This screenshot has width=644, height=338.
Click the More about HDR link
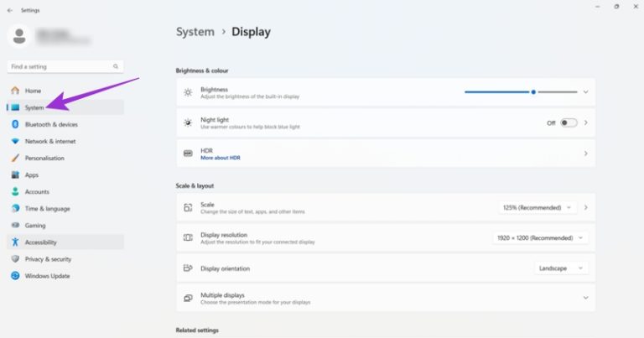(x=220, y=158)
